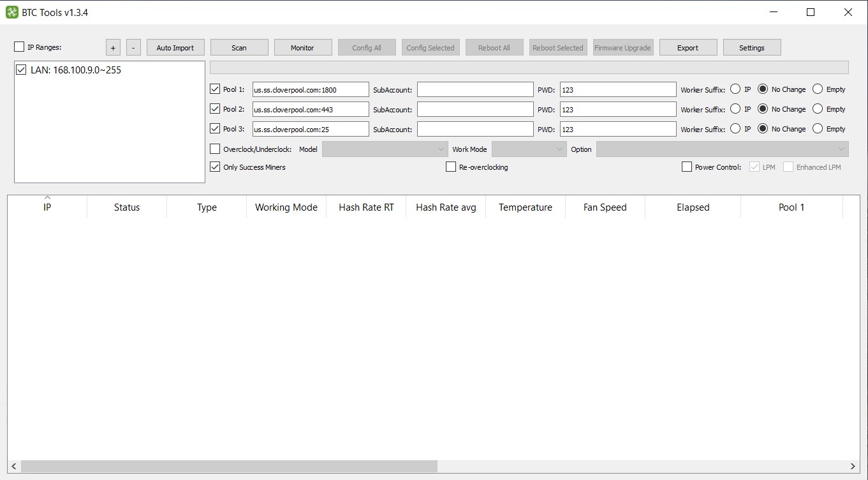Click the minus button to remove IP range
This screenshot has height=480, width=868.
pyautogui.click(x=133, y=48)
